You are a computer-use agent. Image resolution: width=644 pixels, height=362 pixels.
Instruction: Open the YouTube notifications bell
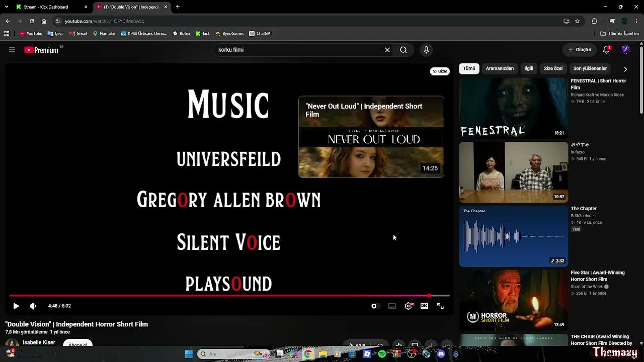point(607,50)
